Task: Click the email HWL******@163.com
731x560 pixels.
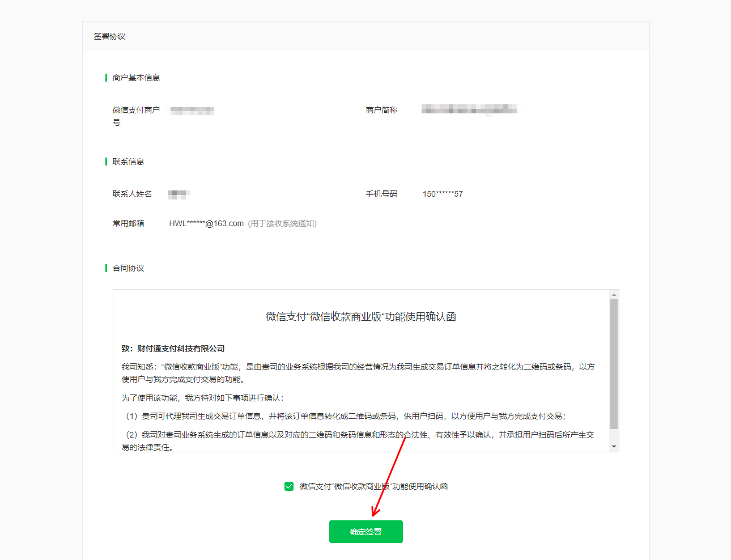Action: (206, 223)
